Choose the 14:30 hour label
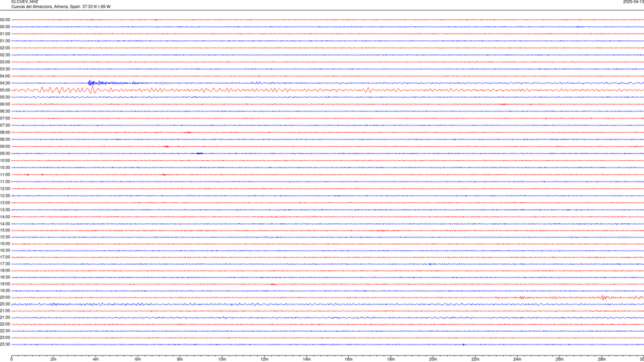Viewport: 644px width, 362px height. click(5, 224)
